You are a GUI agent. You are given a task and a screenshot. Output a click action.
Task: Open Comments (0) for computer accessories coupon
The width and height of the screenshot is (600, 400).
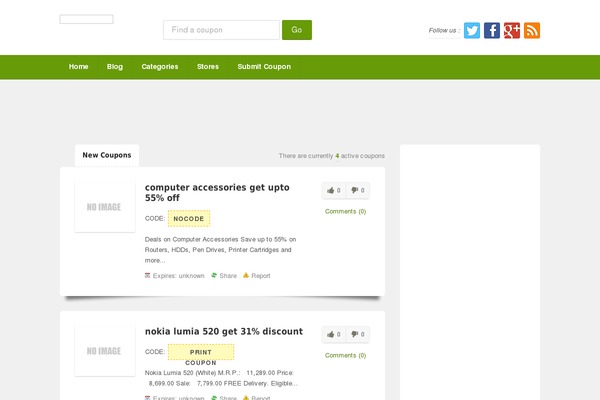coord(346,211)
